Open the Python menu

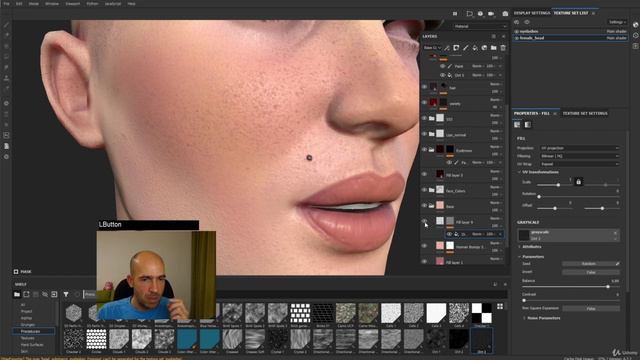point(92,4)
